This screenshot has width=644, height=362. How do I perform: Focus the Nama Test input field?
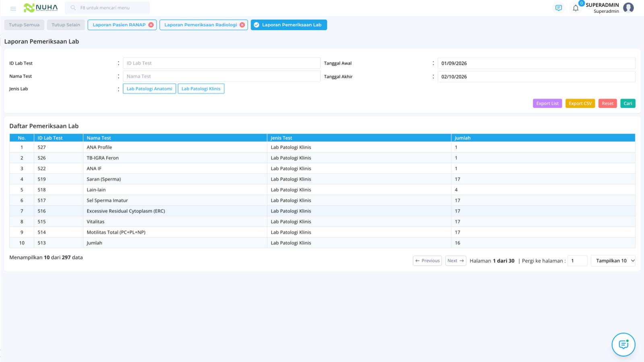pos(222,76)
